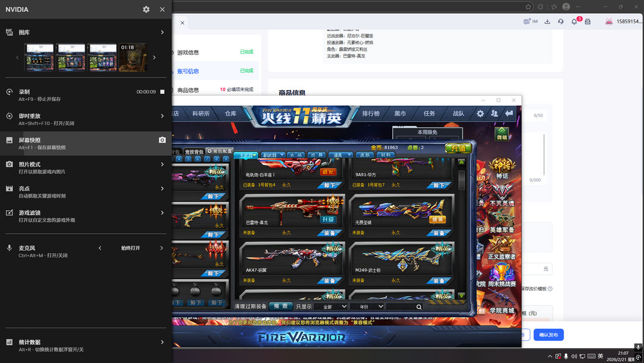Stop the active recording with square button
This screenshot has width=644, height=363.
click(x=162, y=92)
